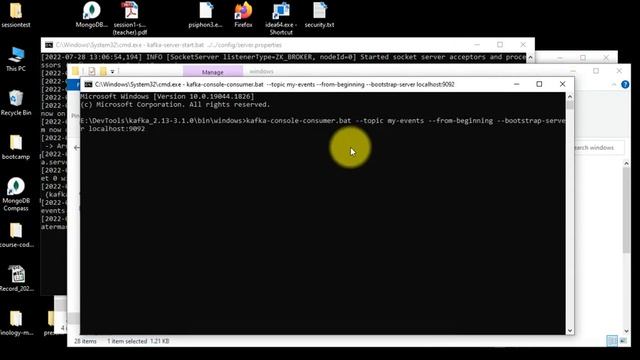The height and width of the screenshot is (360, 640).
Task: Click the Explorer window vertical scrollbar thumb
Action: tap(627, 210)
